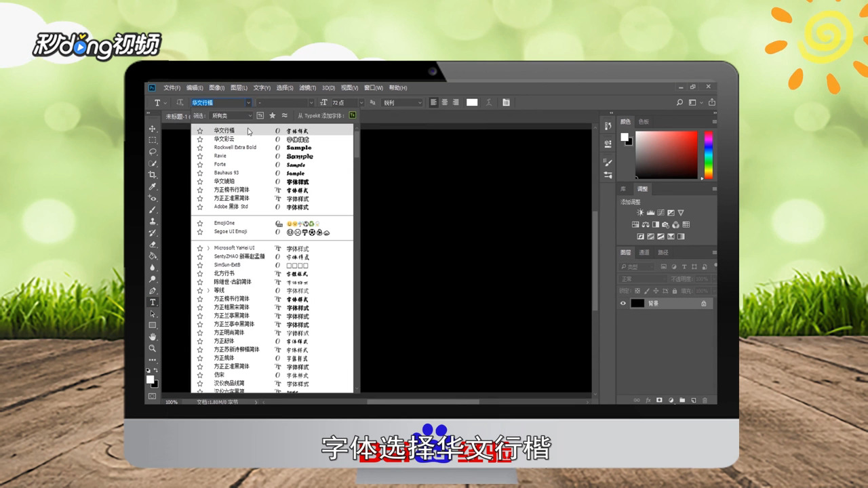Open the character and paragraph panels icon
This screenshot has width=868, height=488.
[x=506, y=102]
